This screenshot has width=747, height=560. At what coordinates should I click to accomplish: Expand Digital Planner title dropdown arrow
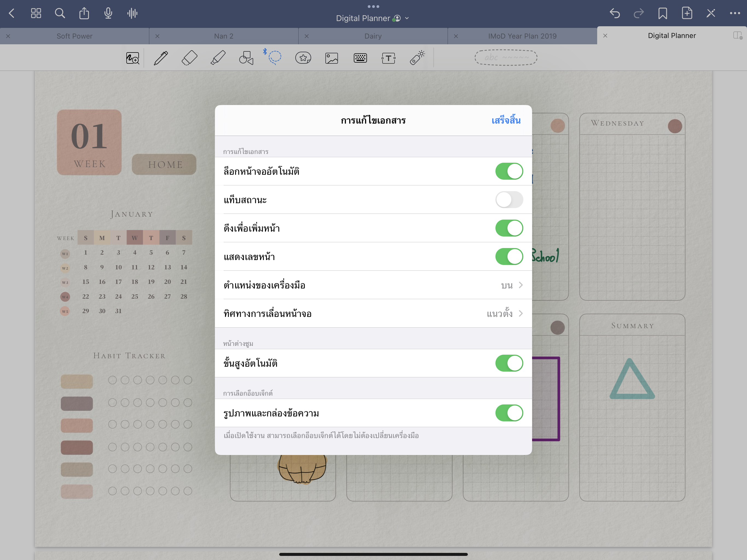(x=407, y=18)
